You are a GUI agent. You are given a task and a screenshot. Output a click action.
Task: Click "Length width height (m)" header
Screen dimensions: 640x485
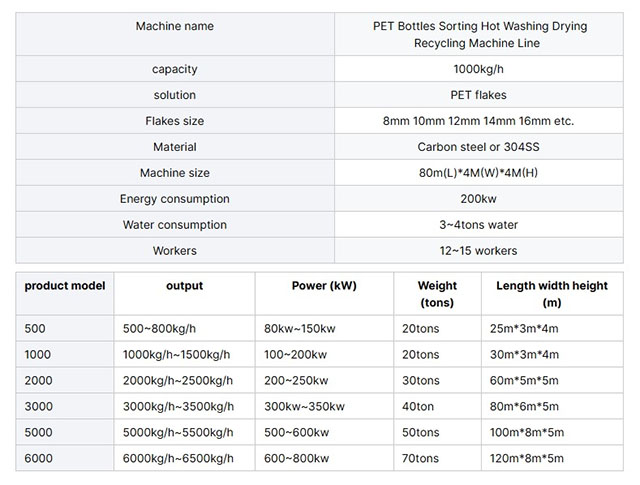click(552, 294)
